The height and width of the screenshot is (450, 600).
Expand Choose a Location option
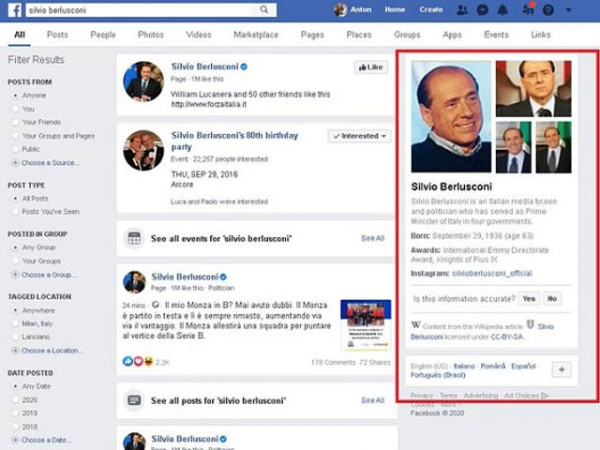tap(52, 351)
